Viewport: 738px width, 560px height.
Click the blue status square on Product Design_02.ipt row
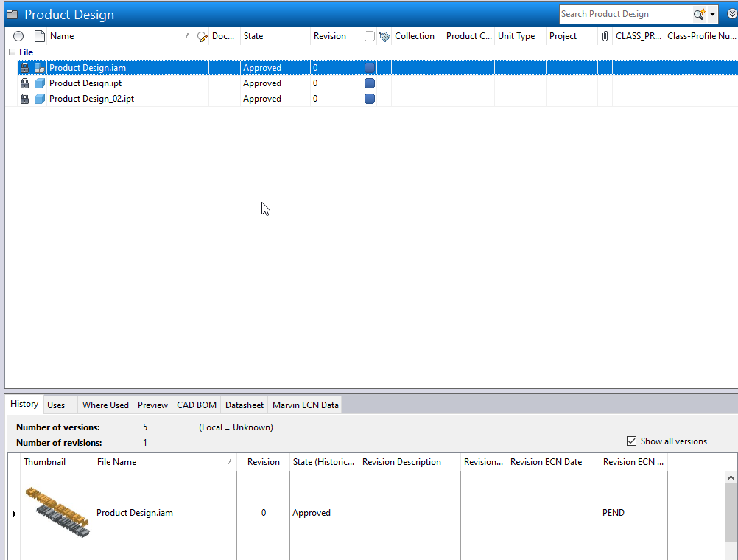coord(370,98)
